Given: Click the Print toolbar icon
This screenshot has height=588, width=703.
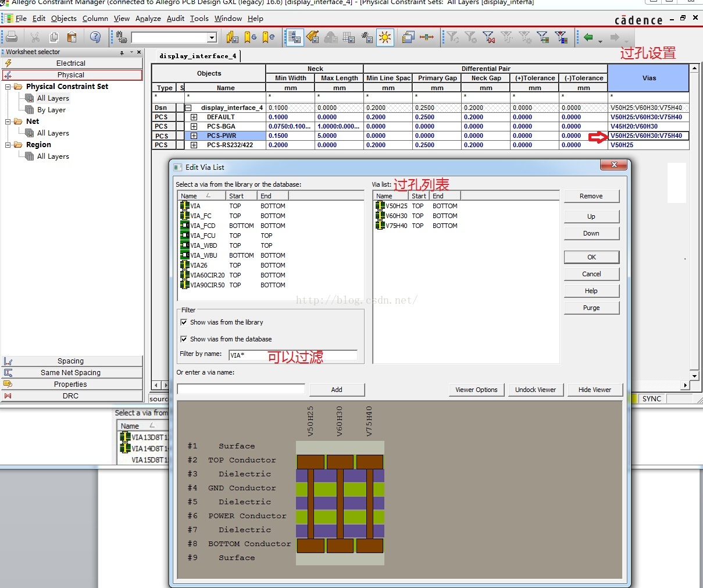Looking at the screenshot, I should click(x=12, y=37).
